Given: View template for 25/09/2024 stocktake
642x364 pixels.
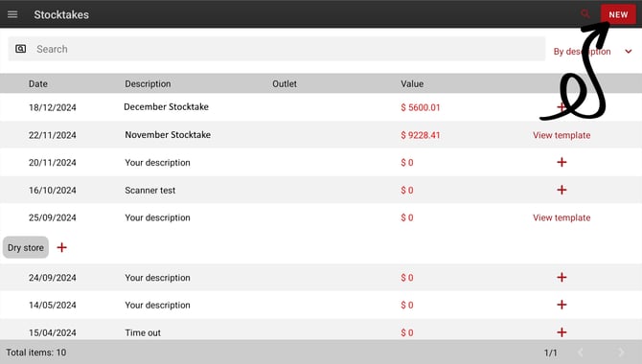Looking at the screenshot, I should point(562,217).
